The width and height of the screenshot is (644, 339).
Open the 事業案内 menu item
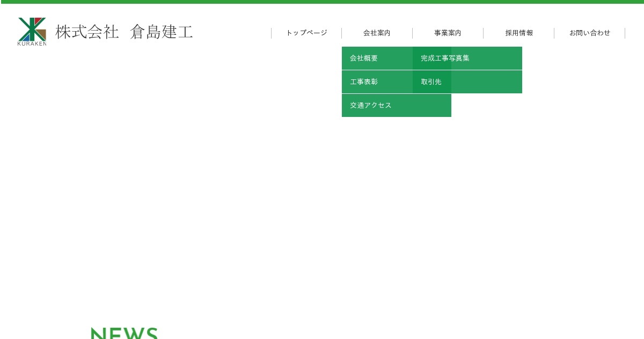(448, 33)
